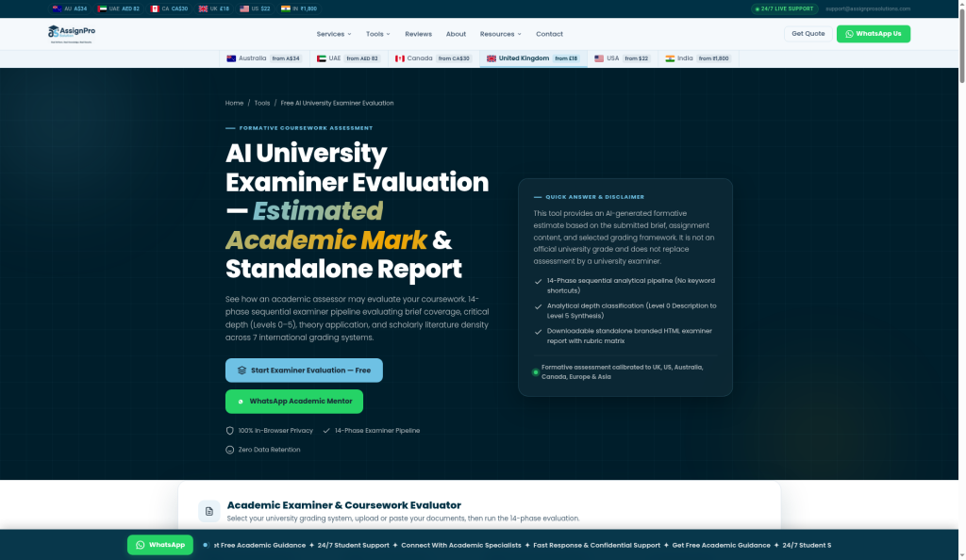Select the United Kingdom from £18 tab
Image resolution: width=966 pixels, height=560 pixels.
coord(533,58)
